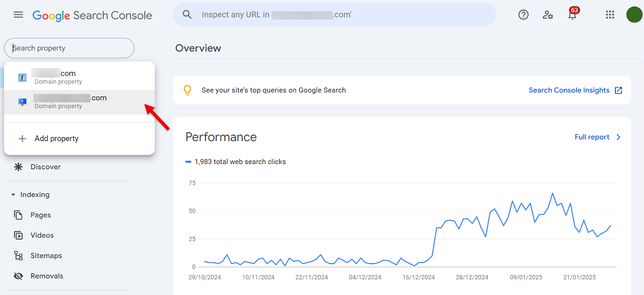Open Discover in the sidebar
Viewport: 644px width, 295px height.
(45, 167)
